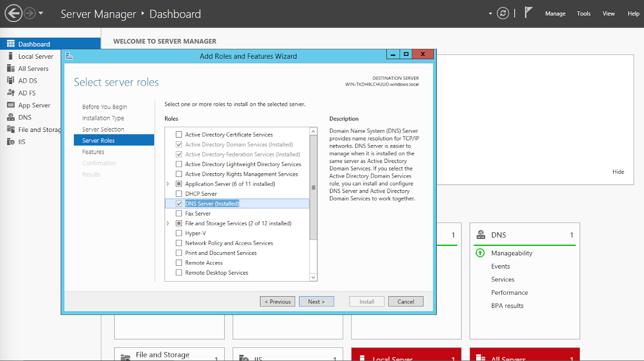Click All Servers red tile icon
The width and height of the screenshot is (644, 361).
(x=481, y=357)
